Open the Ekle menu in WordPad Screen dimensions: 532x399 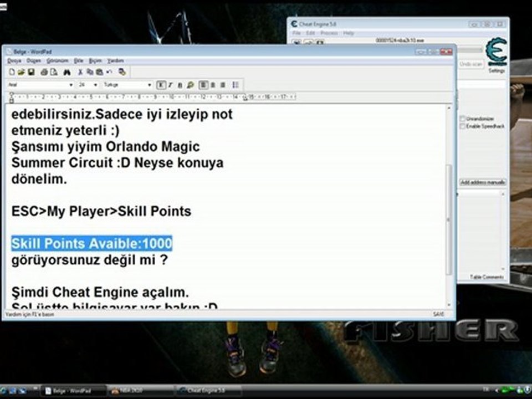tap(78, 61)
